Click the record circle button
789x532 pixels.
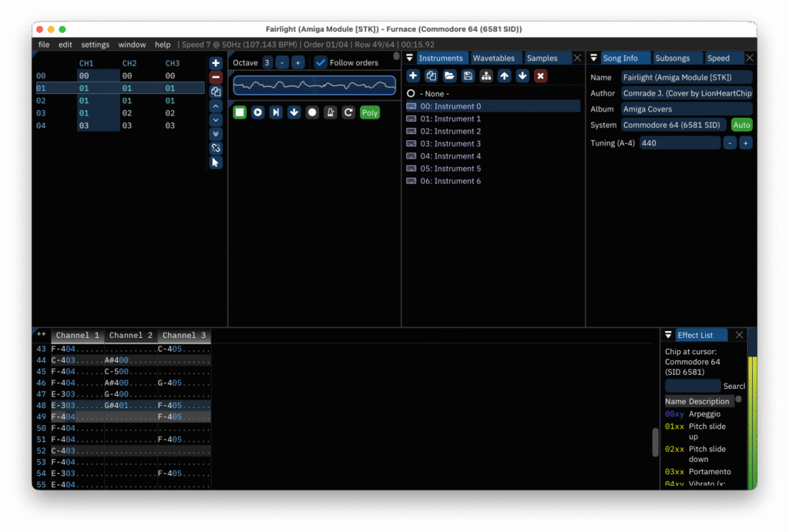point(312,112)
